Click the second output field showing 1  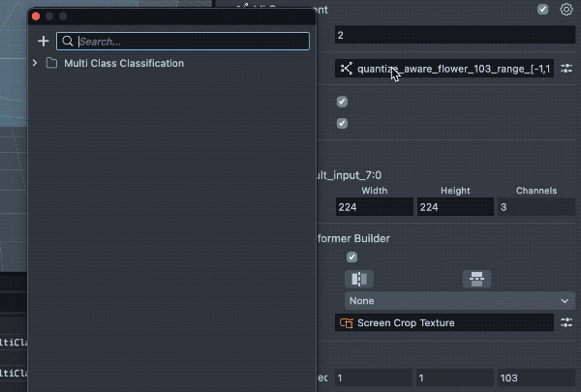point(455,377)
